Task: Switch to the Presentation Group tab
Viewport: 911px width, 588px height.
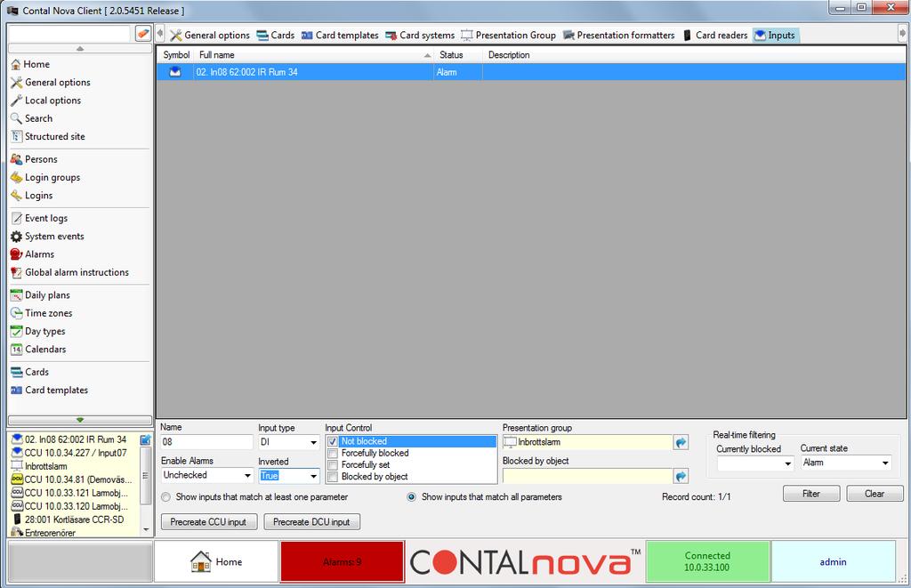Action: [x=508, y=35]
